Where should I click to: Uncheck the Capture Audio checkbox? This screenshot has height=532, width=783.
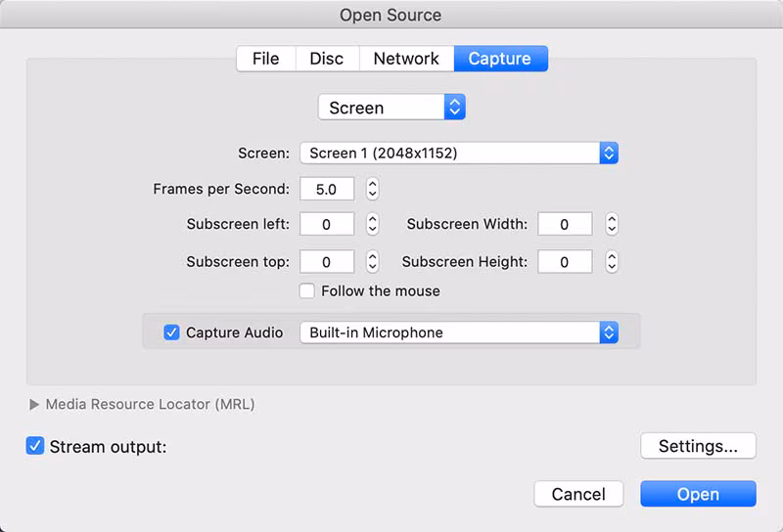(x=171, y=332)
